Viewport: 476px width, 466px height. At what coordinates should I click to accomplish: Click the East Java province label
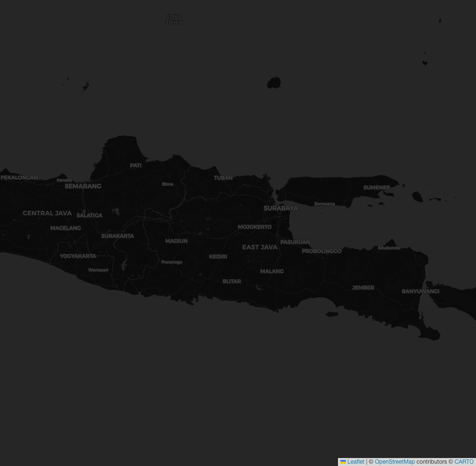click(x=260, y=247)
